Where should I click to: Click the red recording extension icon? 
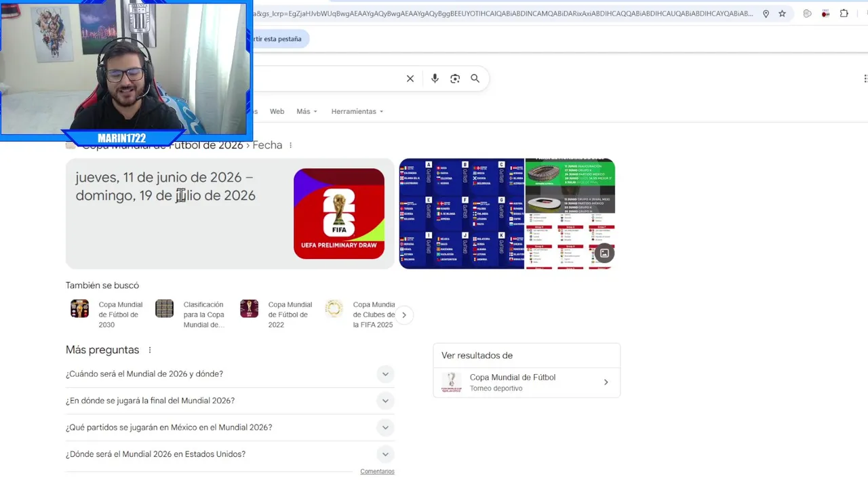825,14
